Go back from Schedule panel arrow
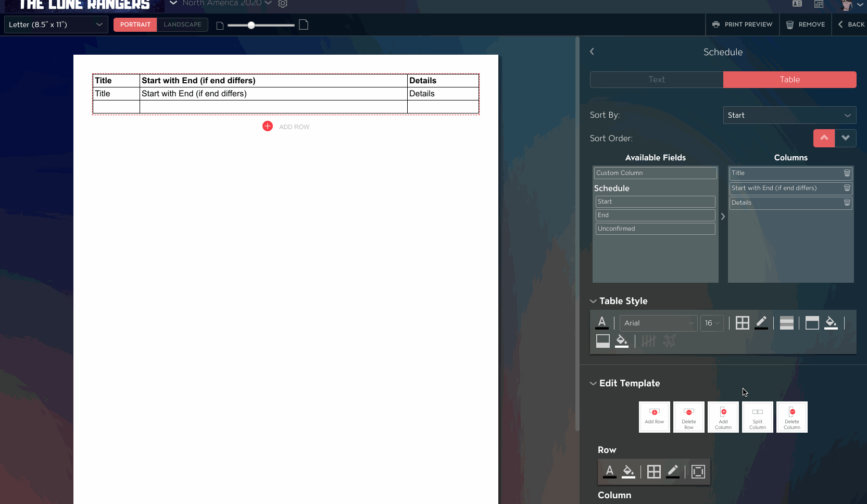This screenshot has width=867, height=504. pyautogui.click(x=592, y=52)
